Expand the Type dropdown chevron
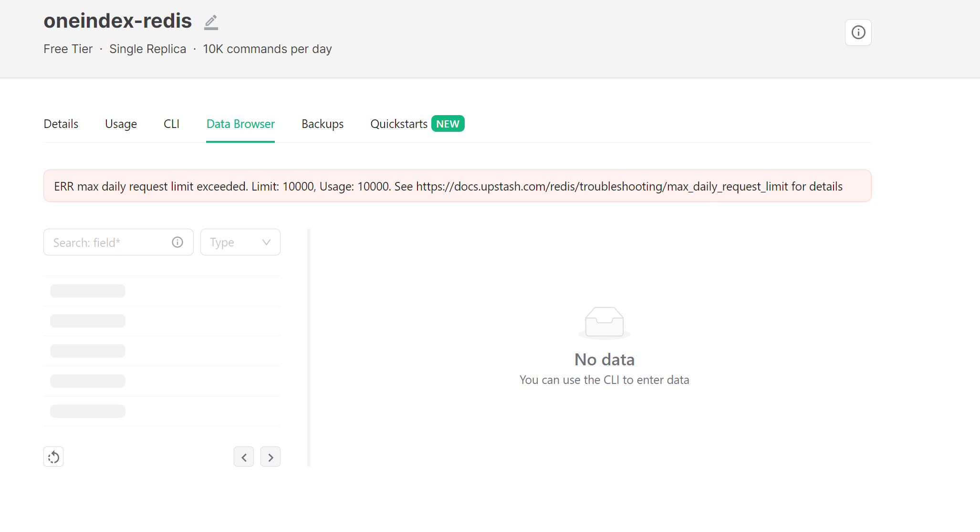Screen dimensions: 980x532 coord(266,242)
